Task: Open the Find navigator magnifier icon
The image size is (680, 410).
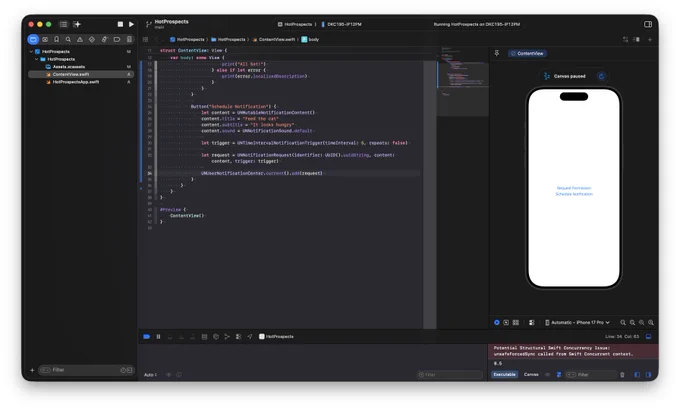Action: tap(68, 39)
